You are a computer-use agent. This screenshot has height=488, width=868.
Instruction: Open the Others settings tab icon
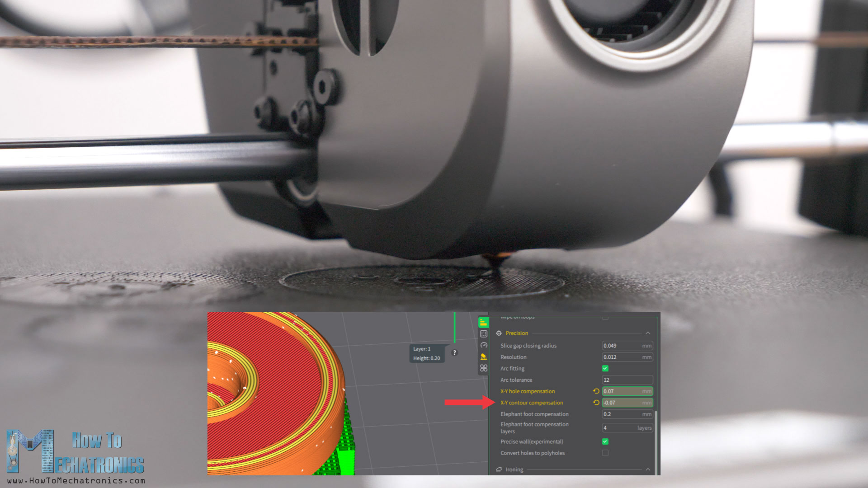483,368
